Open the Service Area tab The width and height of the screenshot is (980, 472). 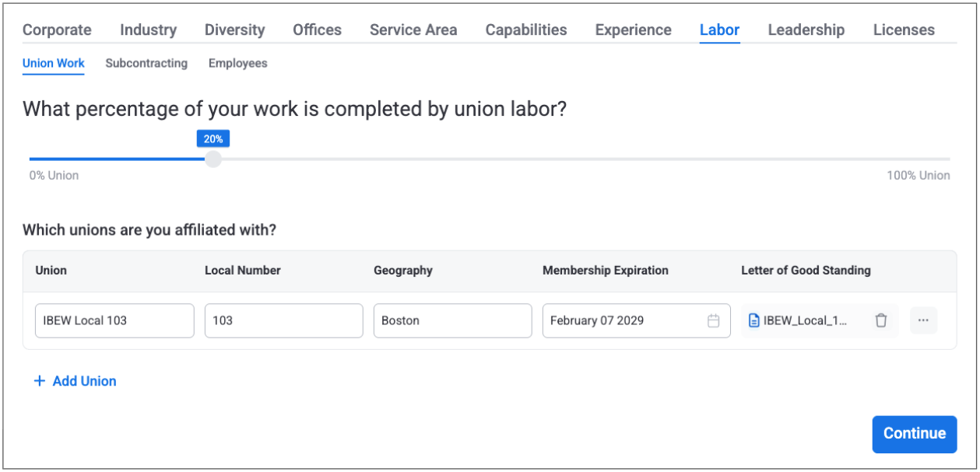coord(413,30)
